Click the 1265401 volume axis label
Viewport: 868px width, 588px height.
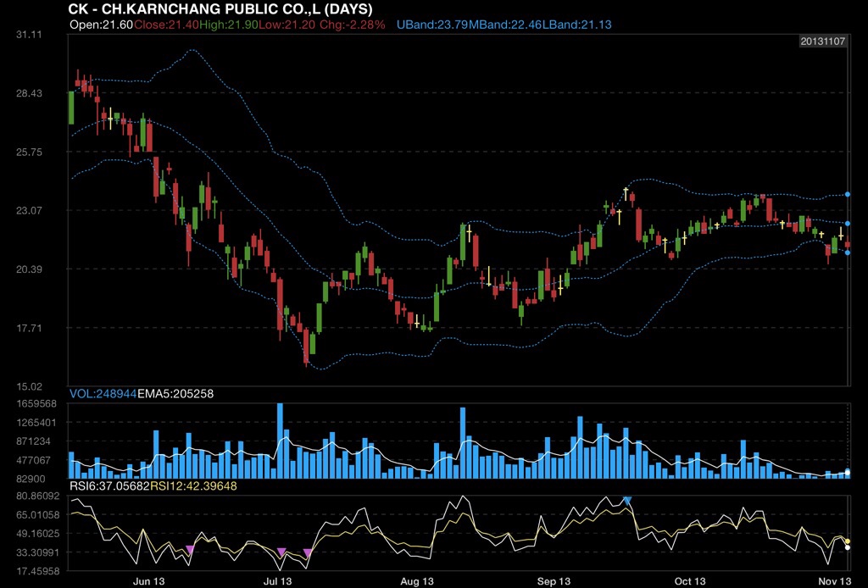pos(36,423)
